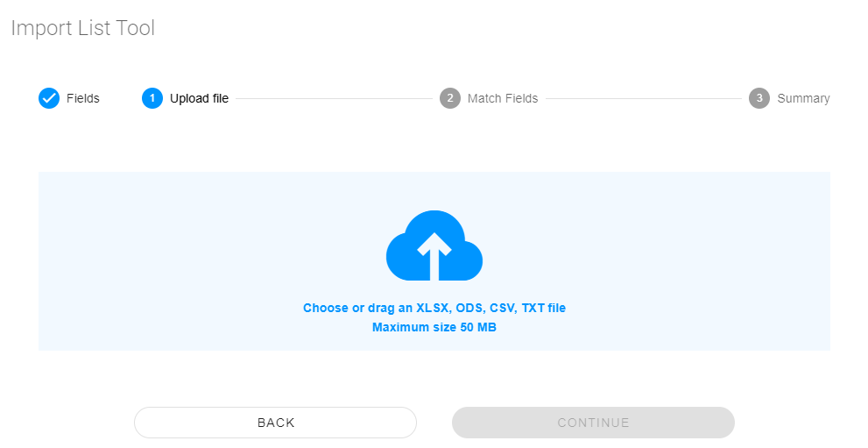This screenshot has width=868, height=448.
Task: Click the step 3 number badge
Action: [x=759, y=98]
